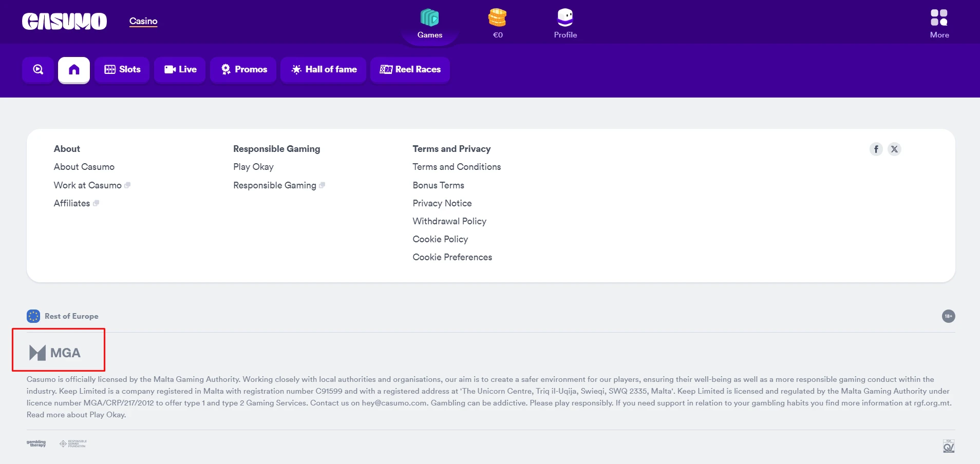Image resolution: width=980 pixels, height=464 pixels.
Task: Click the 18+ age badge
Action: (x=948, y=316)
